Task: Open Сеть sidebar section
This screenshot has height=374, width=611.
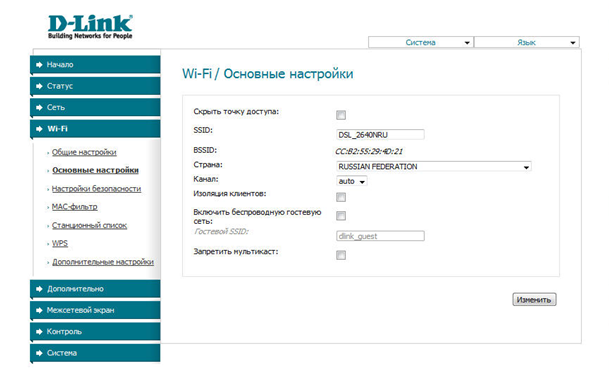Action: coord(95,108)
